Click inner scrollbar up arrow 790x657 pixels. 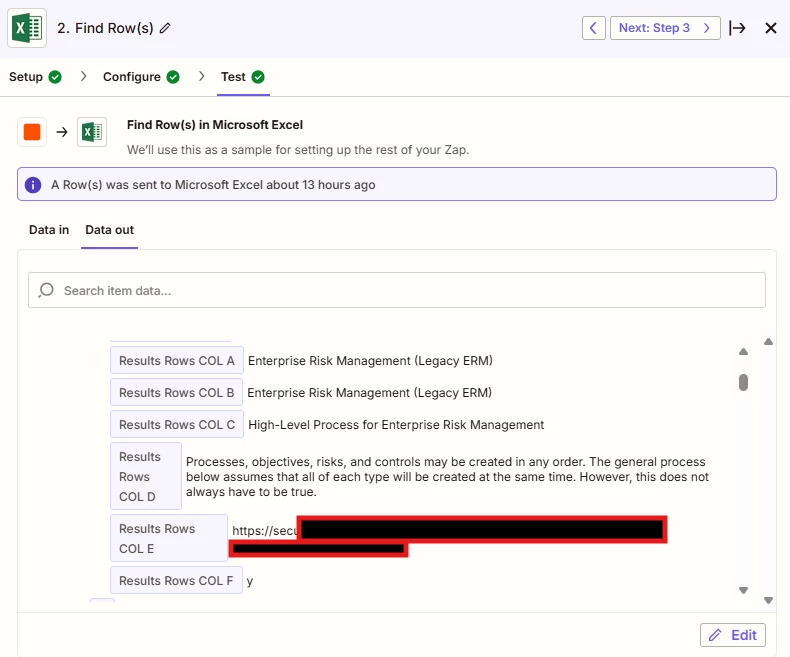coord(743,352)
